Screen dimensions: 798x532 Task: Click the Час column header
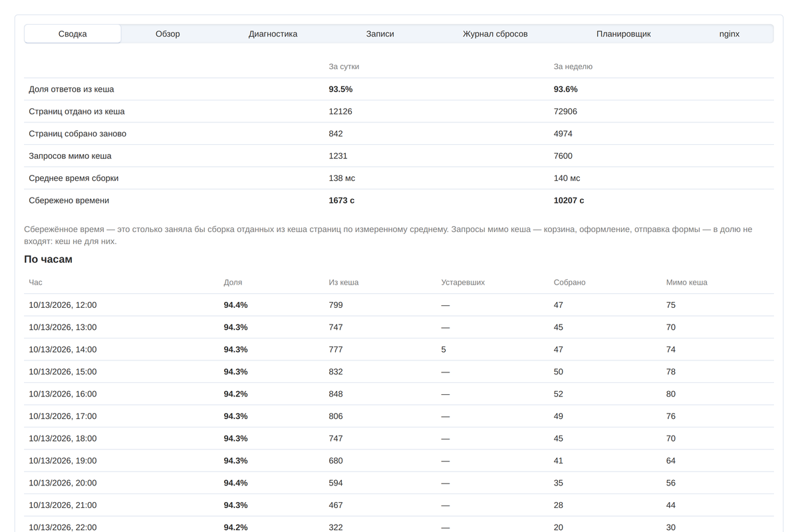click(x=35, y=283)
